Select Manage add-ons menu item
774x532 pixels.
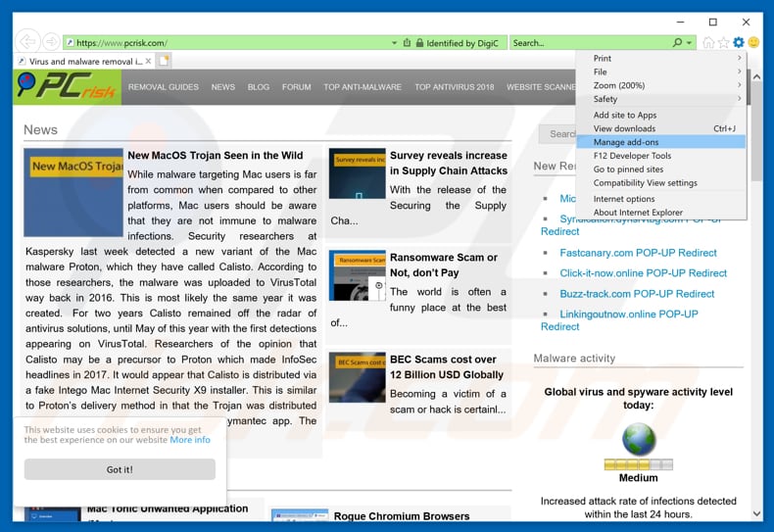pos(661,142)
